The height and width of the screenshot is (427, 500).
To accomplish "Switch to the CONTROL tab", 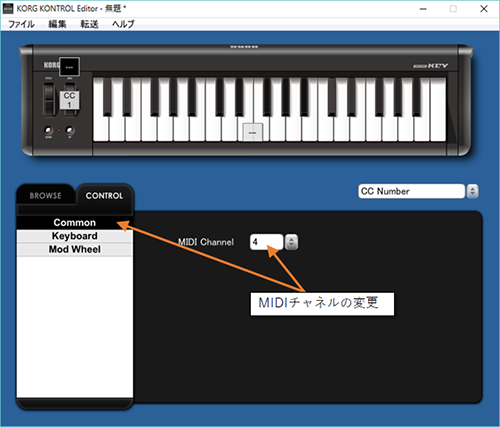I will (104, 196).
